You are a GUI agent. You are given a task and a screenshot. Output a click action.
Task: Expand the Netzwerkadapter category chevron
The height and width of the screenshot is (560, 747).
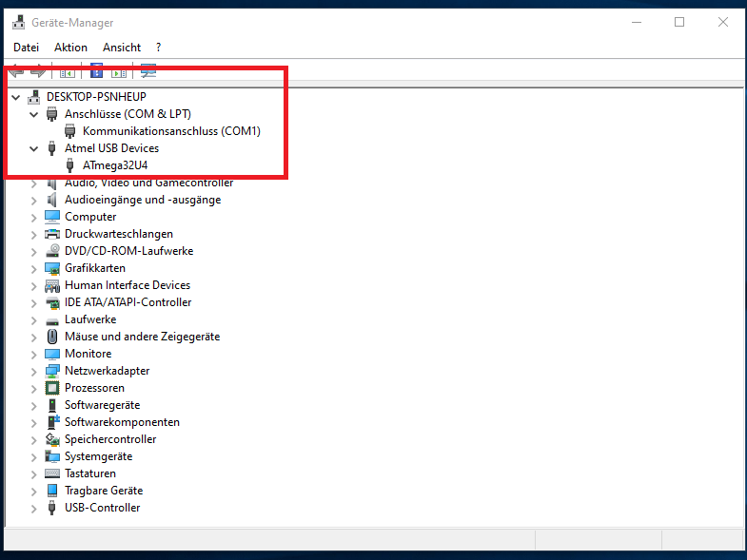pyautogui.click(x=34, y=373)
